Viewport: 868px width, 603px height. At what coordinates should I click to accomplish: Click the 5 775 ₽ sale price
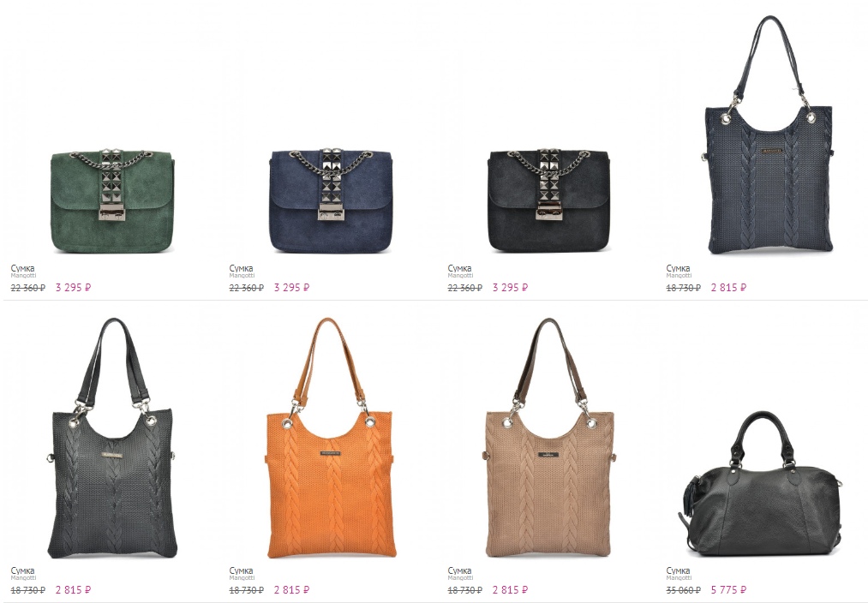(x=728, y=589)
